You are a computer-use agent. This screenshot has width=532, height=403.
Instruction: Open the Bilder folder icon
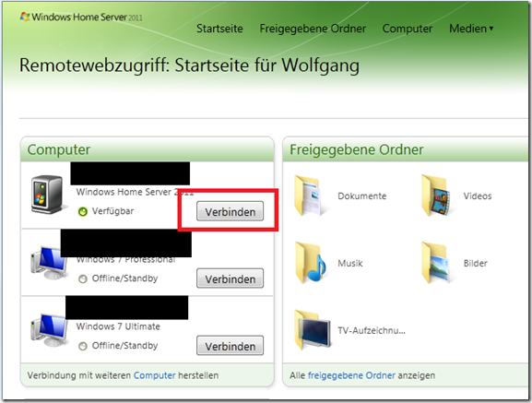click(x=436, y=263)
